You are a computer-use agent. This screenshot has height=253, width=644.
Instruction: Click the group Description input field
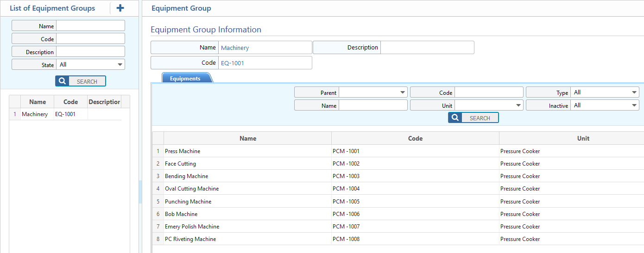(x=427, y=48)
